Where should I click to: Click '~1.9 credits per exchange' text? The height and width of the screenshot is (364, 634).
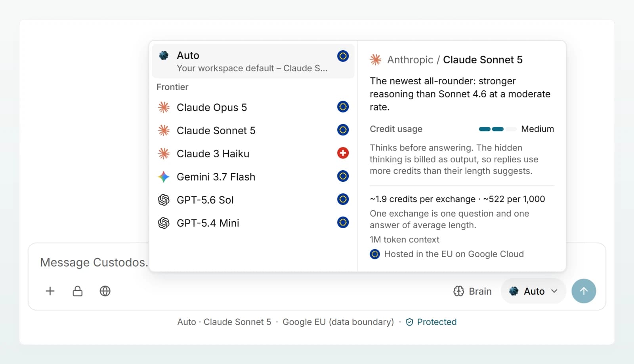(x=422, y=199)
